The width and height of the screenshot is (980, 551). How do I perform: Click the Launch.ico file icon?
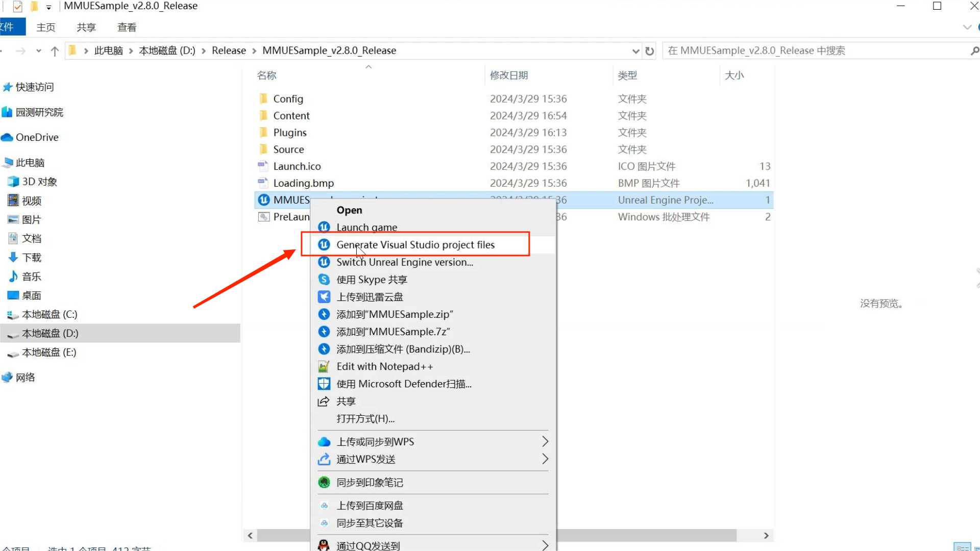[263, 166]
